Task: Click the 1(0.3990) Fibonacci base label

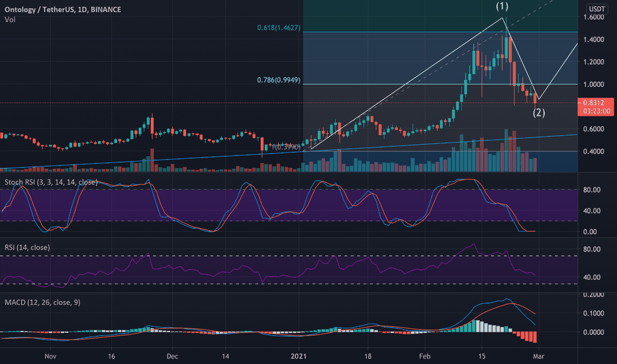Action: coord(287,147)
